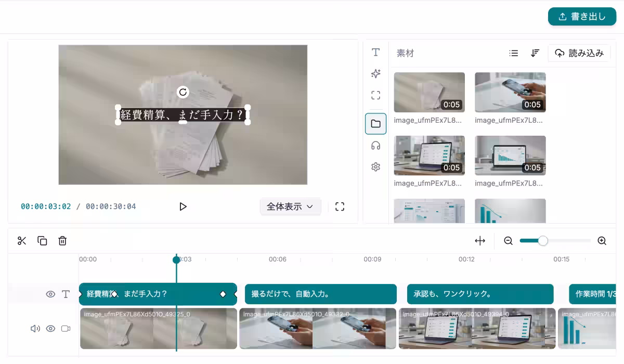The height and width of the screenshot is (364, 624).
Task: Select the 経費精算、まだ手入力？ text overlay in preview
Action: (x=183, y=115)
